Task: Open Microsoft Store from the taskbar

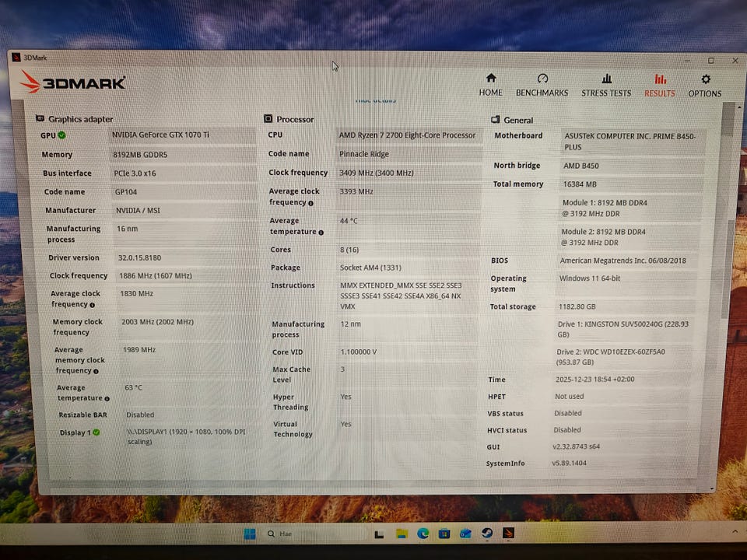Action: pos(444,534)
